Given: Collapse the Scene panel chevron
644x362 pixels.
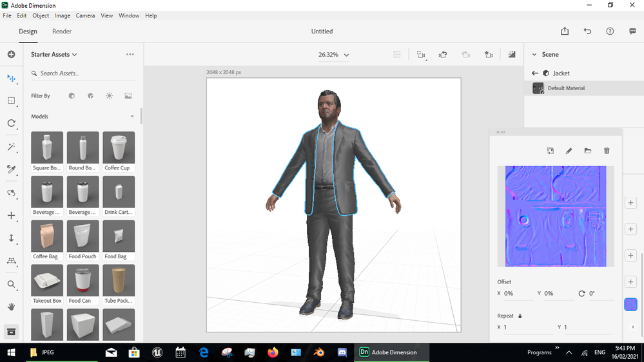Looking at the screenshot, I should pos(534,54).
